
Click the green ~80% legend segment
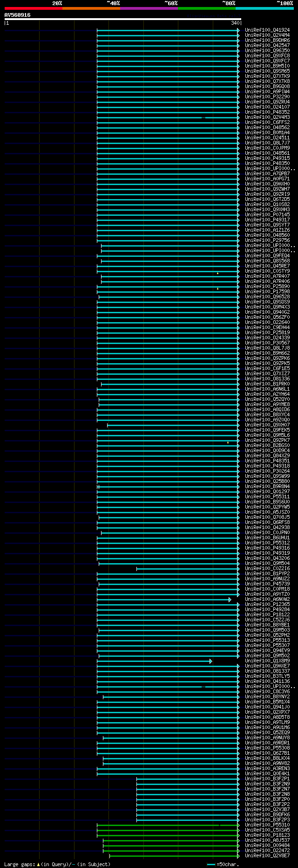207,8
